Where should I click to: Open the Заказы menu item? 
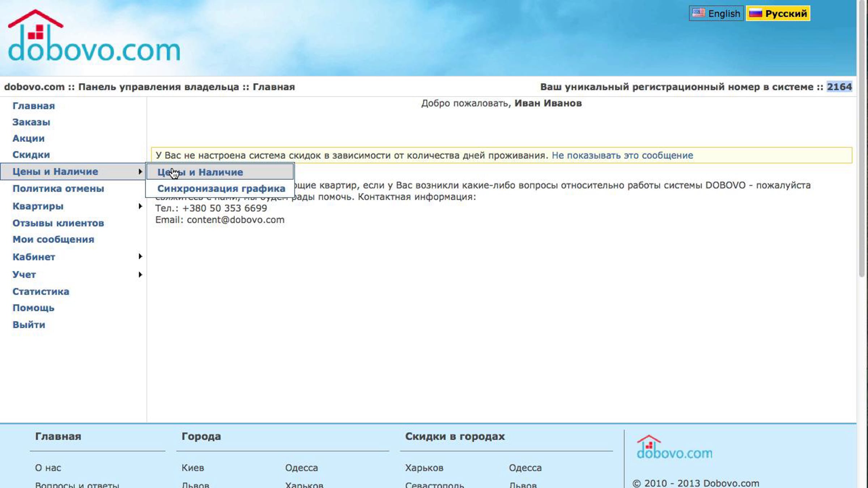tap(31, 122)
